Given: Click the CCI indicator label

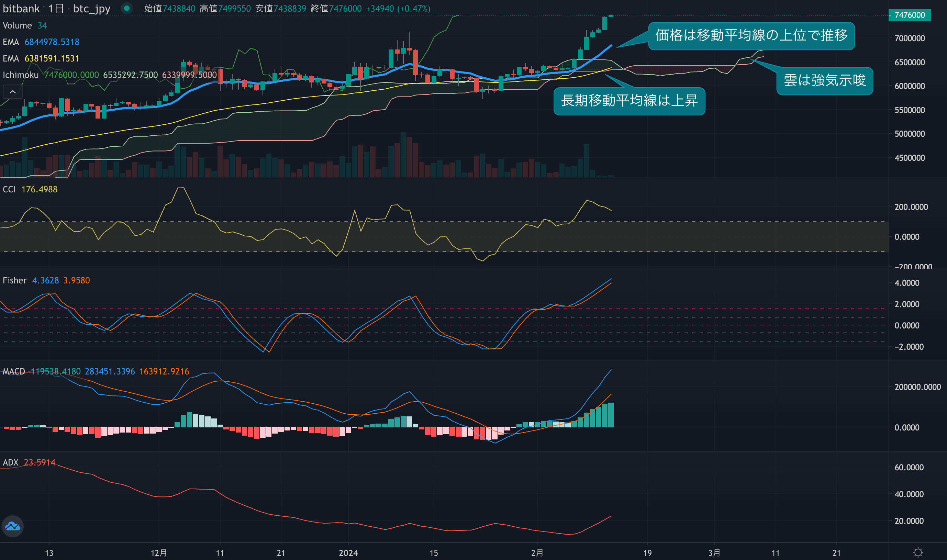Looking at the screenshot, I should click(x=9, y=189).
